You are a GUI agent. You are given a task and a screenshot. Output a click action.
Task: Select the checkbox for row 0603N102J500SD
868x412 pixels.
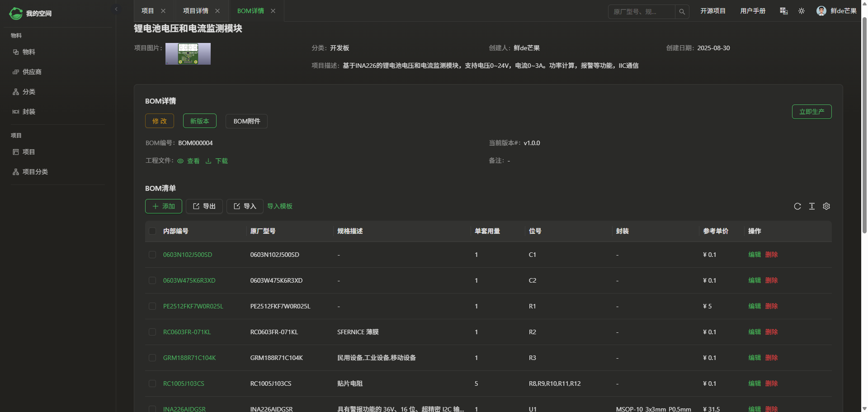click(152, 255)
